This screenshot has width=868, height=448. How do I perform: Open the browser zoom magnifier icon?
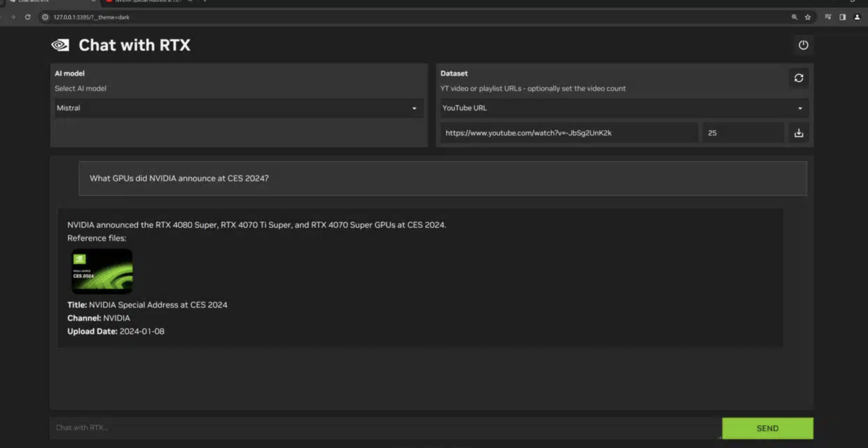click(794, 17)
